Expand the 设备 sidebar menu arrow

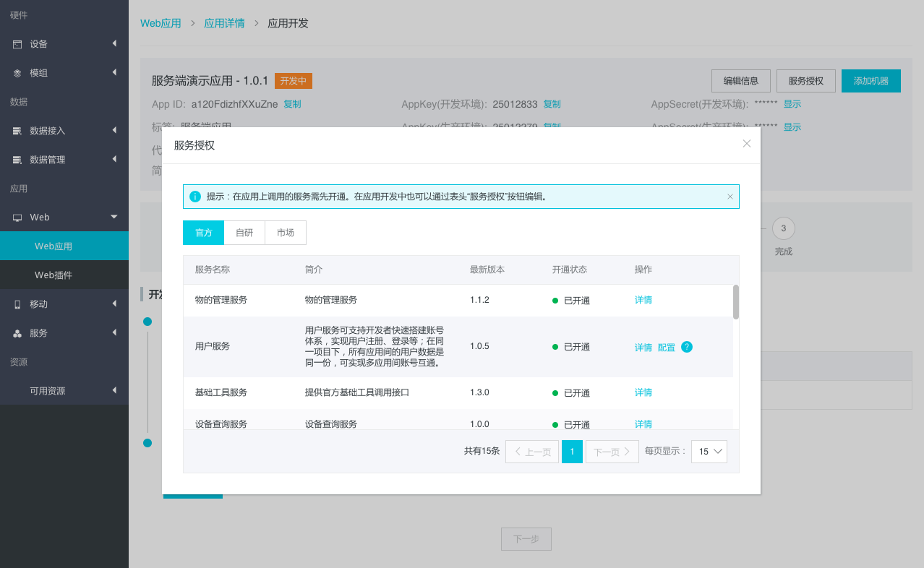[114, 43]
